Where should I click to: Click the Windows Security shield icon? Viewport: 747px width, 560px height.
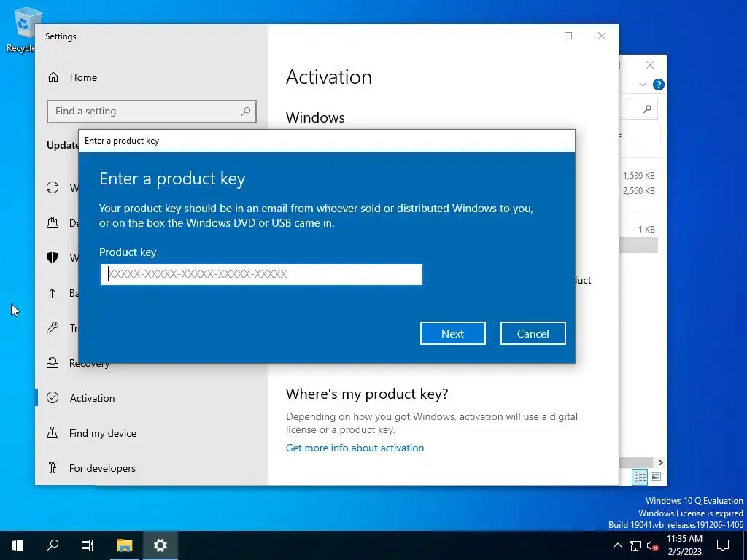click(53, 257)
